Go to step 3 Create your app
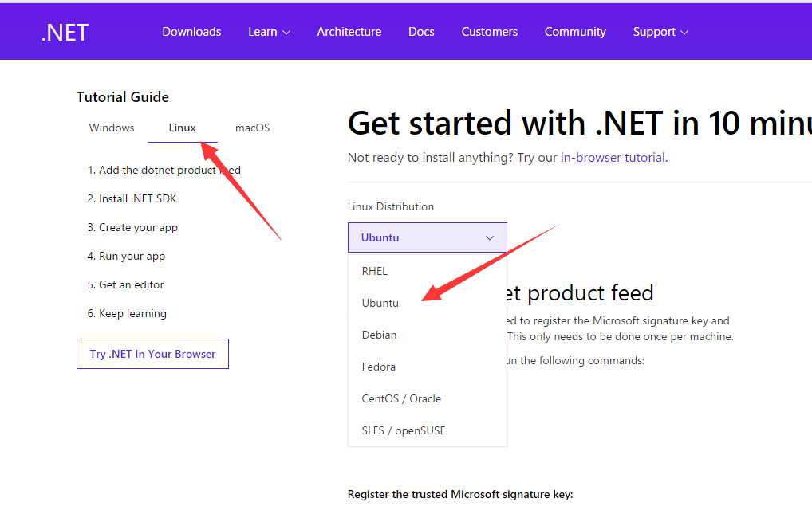The image size is (812, 510). pos(132,228)
